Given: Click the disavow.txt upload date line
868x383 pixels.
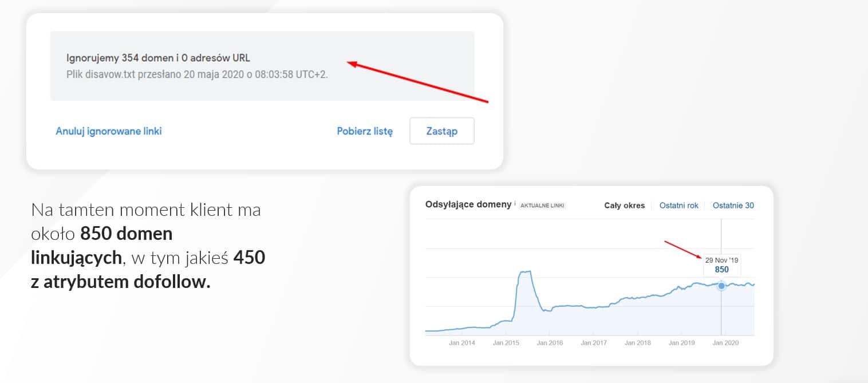Looking at the screenshot, I should pos(197,74).
